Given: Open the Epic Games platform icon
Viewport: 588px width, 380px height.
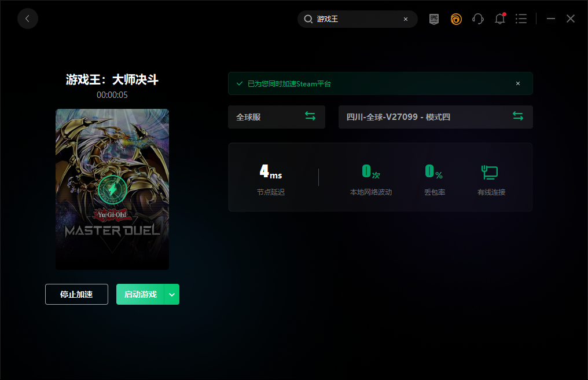Looking at the screenshot, I should tap(434, 19).
